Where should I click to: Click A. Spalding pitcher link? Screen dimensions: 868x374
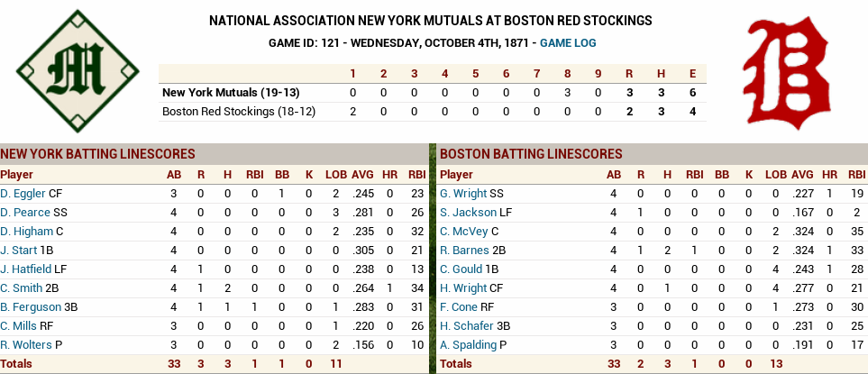(x=468, y=344)
